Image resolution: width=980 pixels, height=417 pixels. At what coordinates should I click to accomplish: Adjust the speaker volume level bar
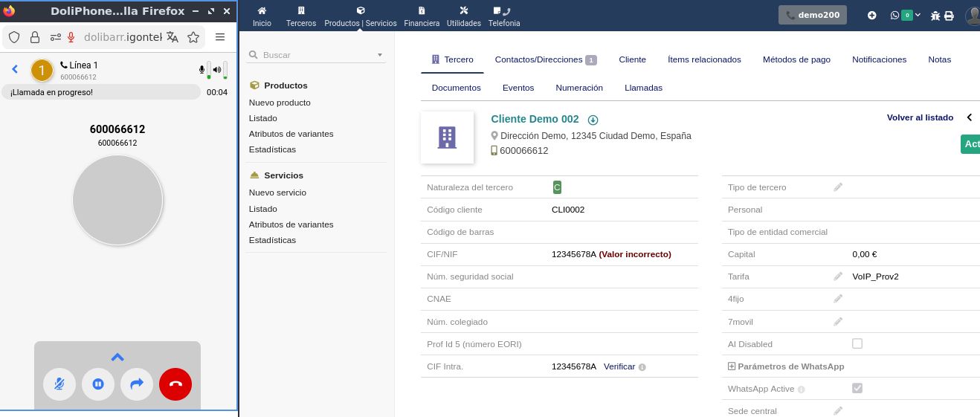225,70
